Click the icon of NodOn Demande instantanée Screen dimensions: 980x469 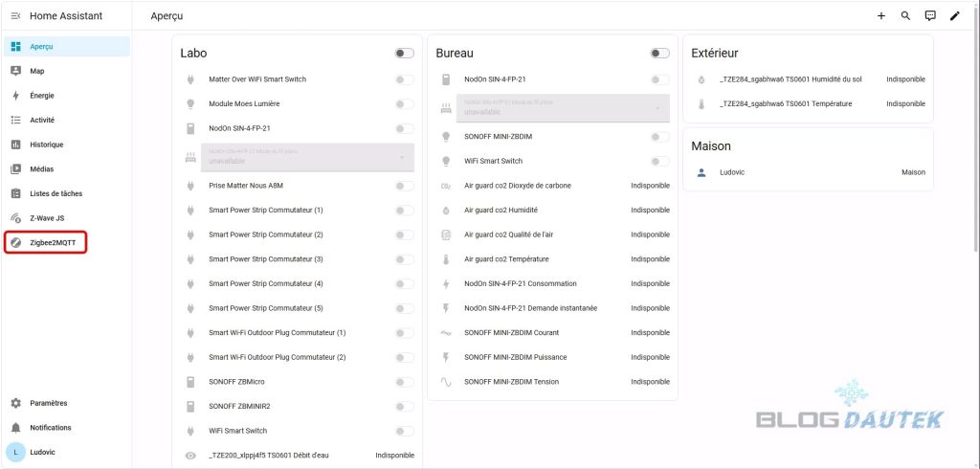point(446,308)
